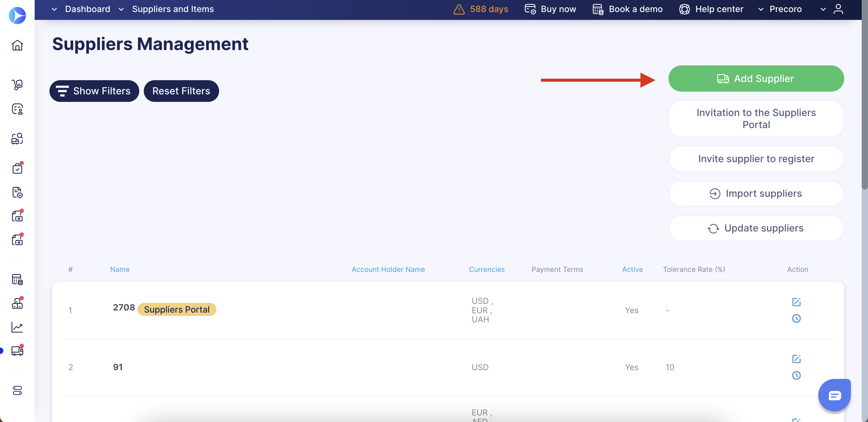Open the settings toggle sidebar icon

tap(17, 390)
